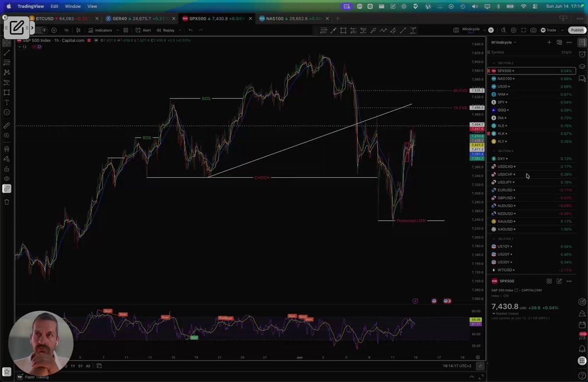
Task: Create an Alert from the toolbar
Action: [143, 30]
